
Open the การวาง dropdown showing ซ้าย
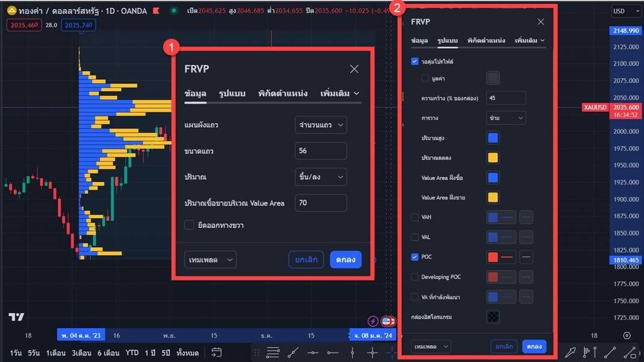click(x=506, y=118)
